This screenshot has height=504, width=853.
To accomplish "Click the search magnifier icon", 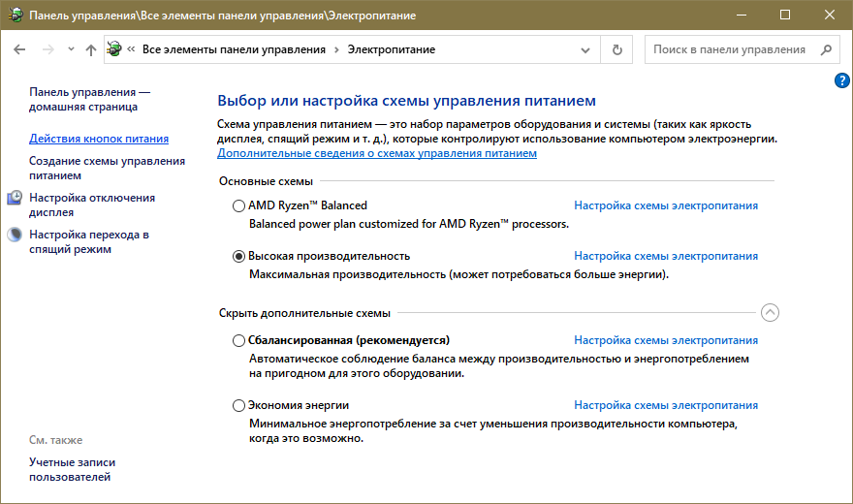I will [x=825, y=49].
